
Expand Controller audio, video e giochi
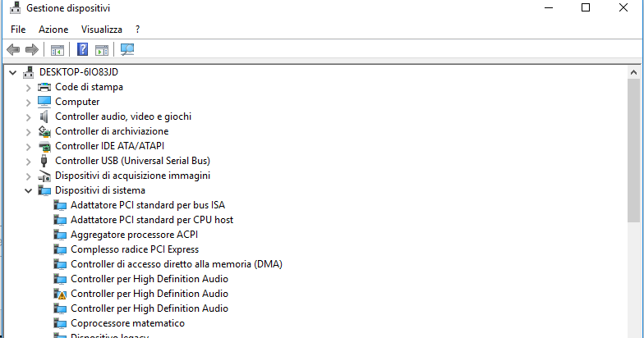pos(28,116)
